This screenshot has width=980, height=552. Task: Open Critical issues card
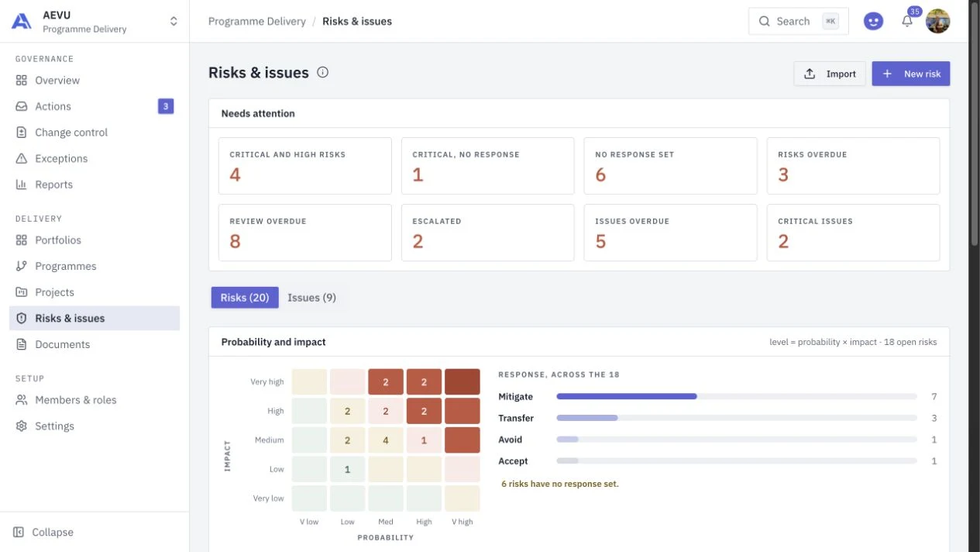coord(854,233)
